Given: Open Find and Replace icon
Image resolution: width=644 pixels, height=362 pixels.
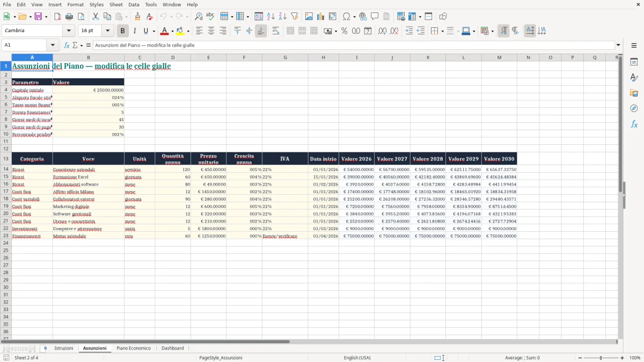Looking at the screenshot, I should tap(199, 17).
